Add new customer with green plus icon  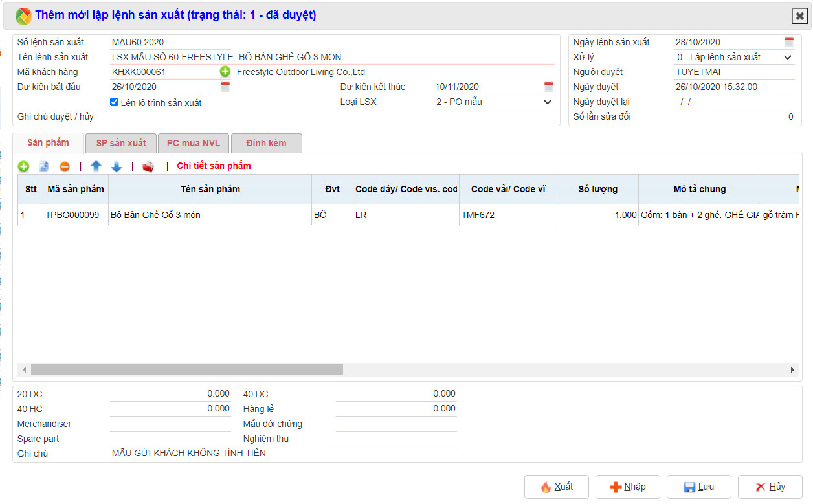click(225, 72)
